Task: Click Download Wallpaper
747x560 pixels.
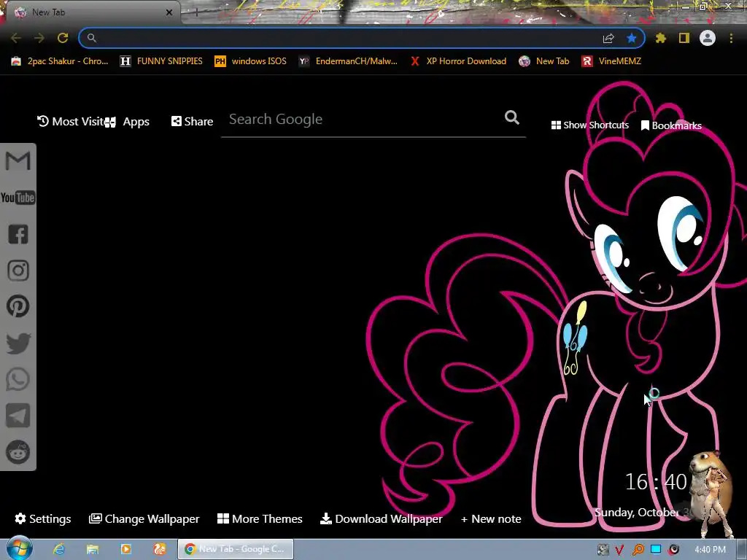Action: click(x=381, y=519)
